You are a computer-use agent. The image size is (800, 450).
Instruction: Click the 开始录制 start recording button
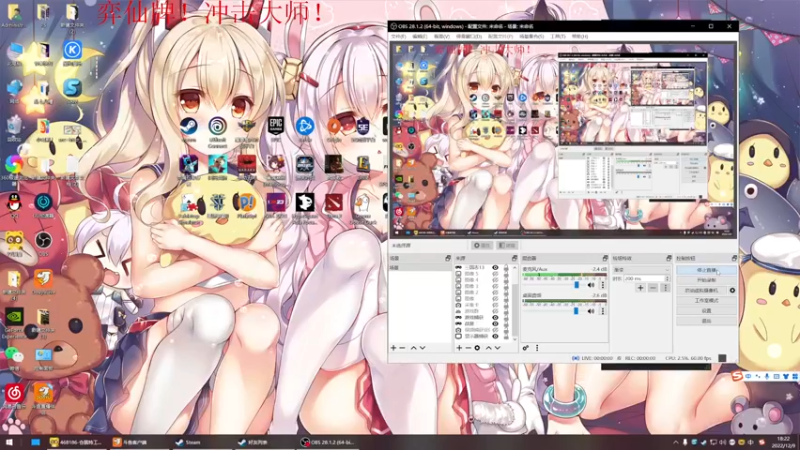pyautogui.click(x=707, y=280)
